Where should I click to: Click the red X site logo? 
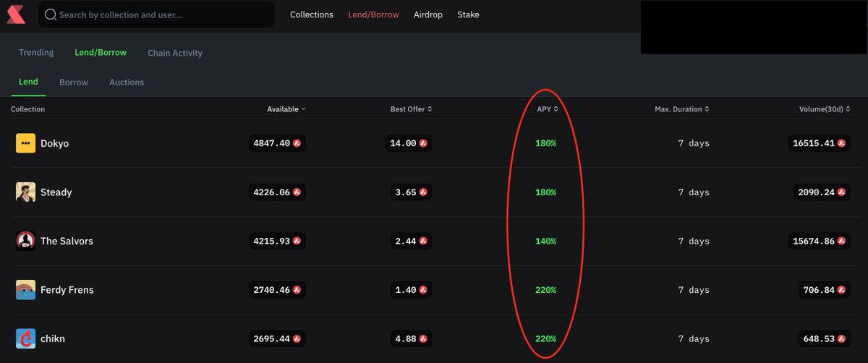coord(15,14)
